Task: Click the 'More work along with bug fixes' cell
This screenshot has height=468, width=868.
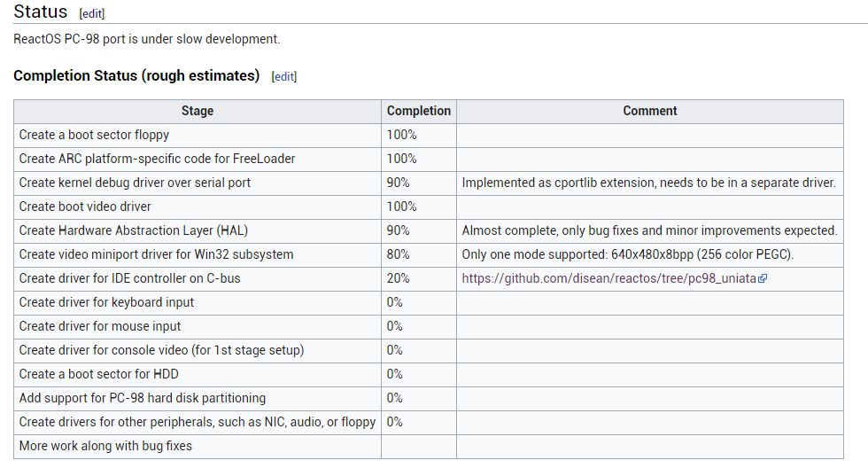Action: tap(105, 446)
